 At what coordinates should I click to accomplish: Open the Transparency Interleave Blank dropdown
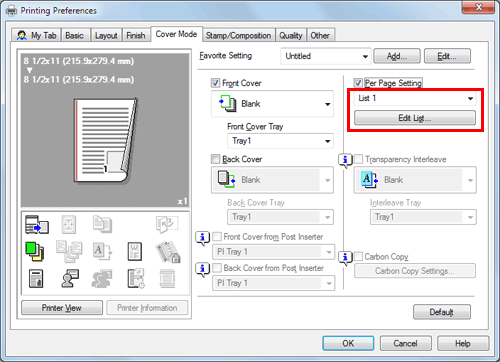pyautogui.click(x=415, y=180)
